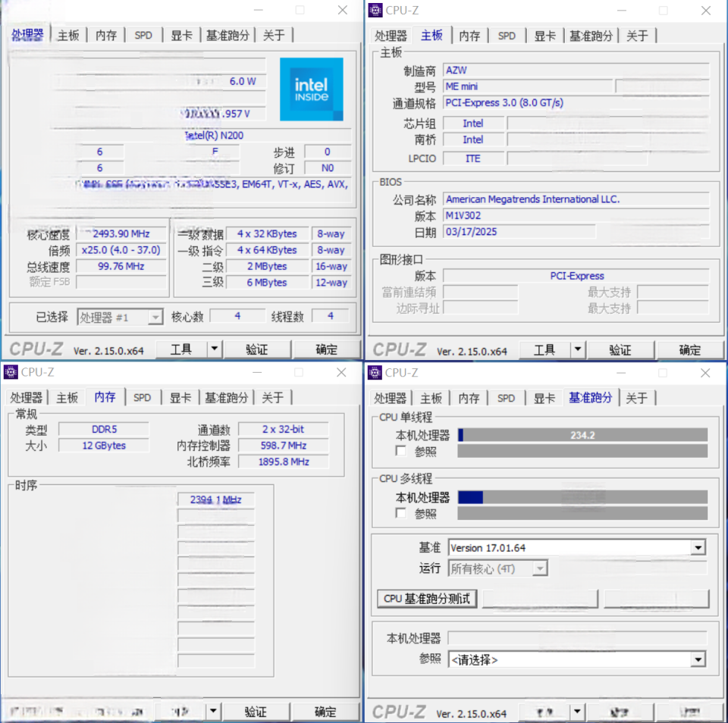Switch to 基准跑分 tab in the memory window
This screenshot has height=723, width=728.
pos(227,398)
